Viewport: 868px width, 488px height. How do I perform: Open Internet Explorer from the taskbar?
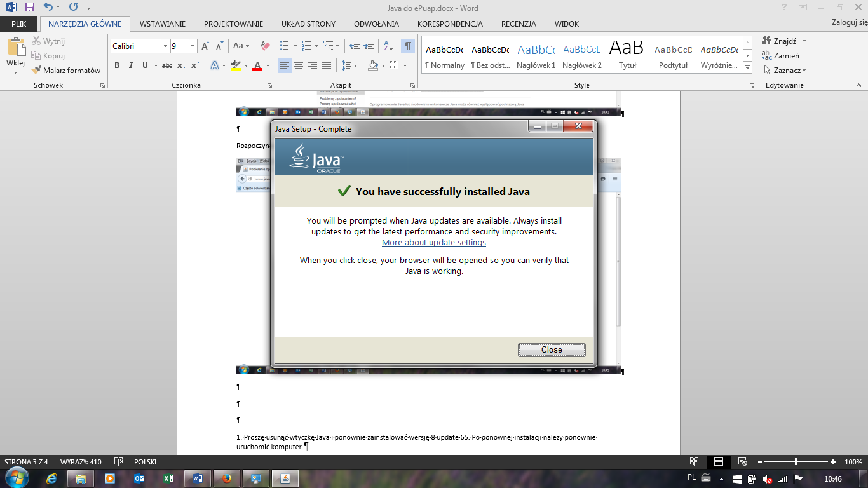coord(52,478)
